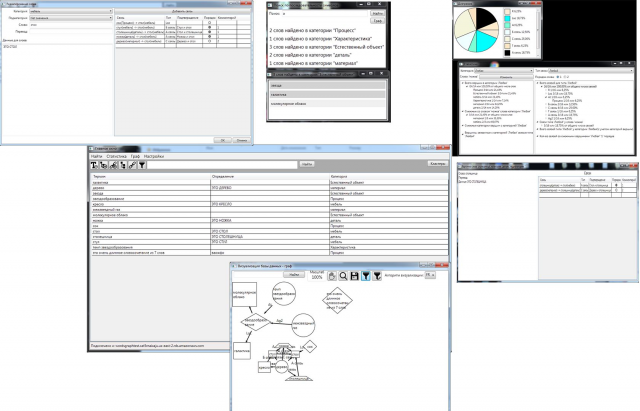The height and width of the screenshot is (411, 640).
Task: Open the Найти menu in main window
Action: click(x=96, y=156)
